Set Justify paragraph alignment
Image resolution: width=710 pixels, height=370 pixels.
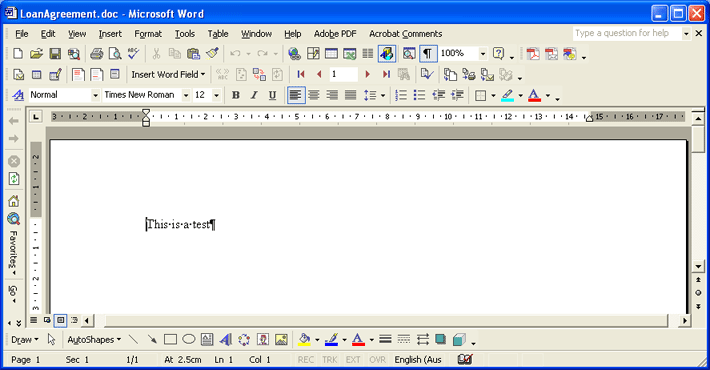(x=350, y=95)
